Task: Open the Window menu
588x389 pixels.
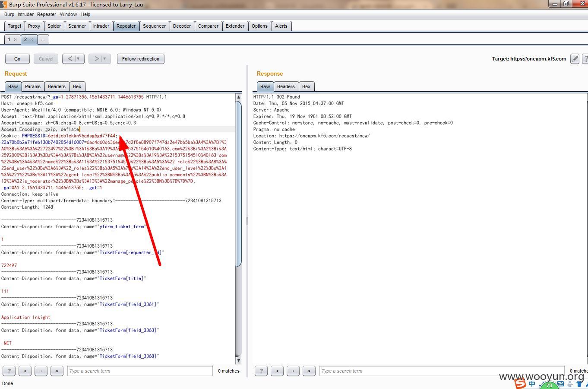Action: pos(68,14)
